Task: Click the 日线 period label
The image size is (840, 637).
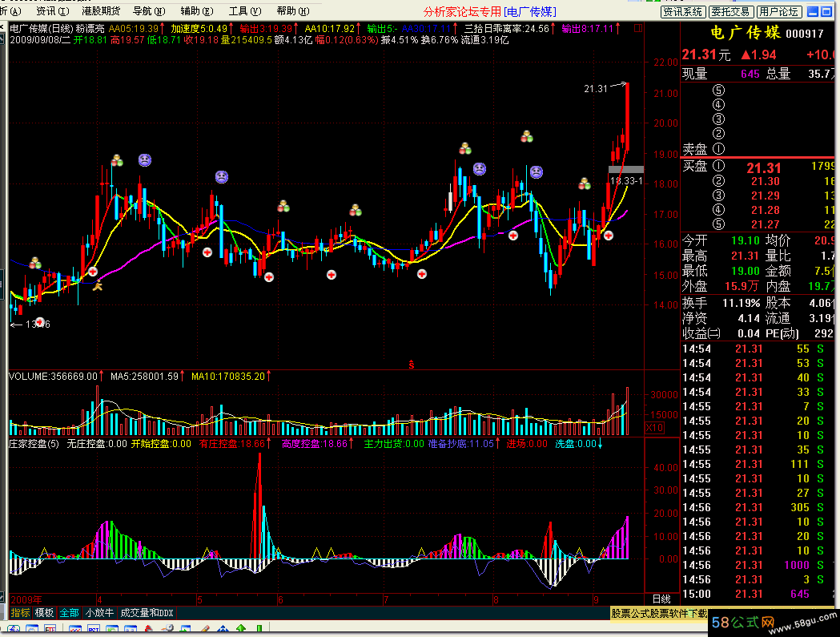Action: pyautogui.click(x=661, y=599)
